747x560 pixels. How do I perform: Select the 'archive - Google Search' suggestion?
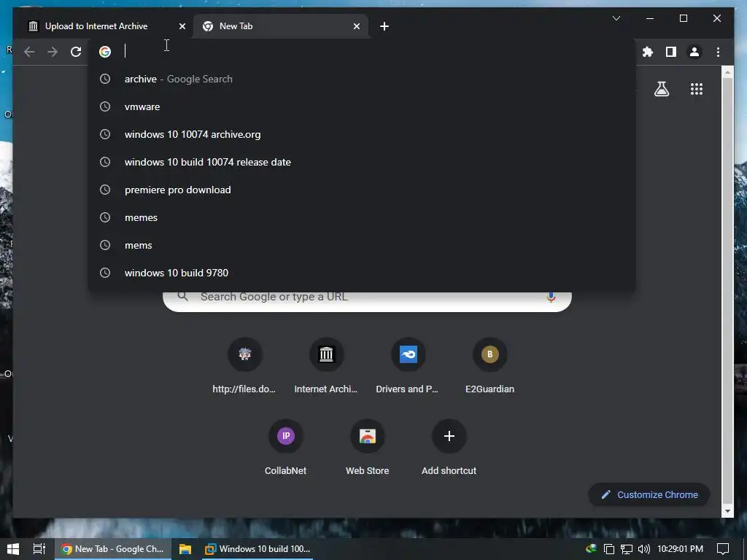point(362,79)
